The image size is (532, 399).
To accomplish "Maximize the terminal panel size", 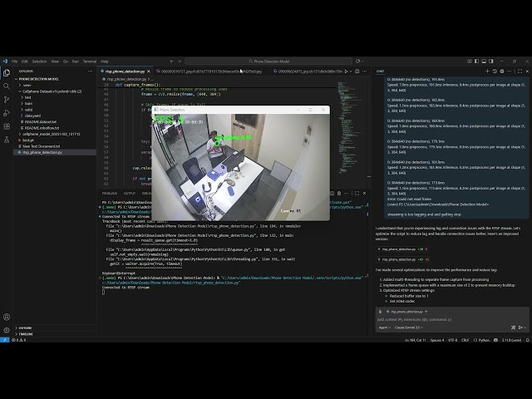I will coord(357,194).
